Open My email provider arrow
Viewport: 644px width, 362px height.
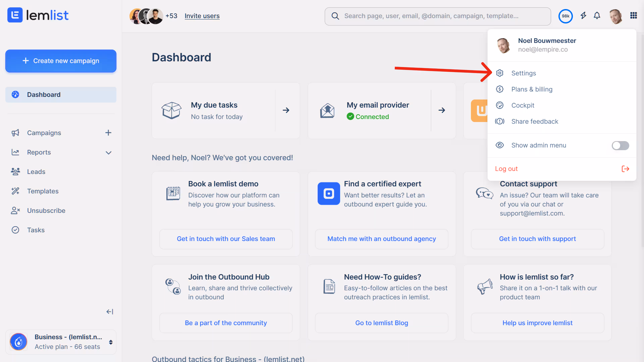[x=442, y=110]
